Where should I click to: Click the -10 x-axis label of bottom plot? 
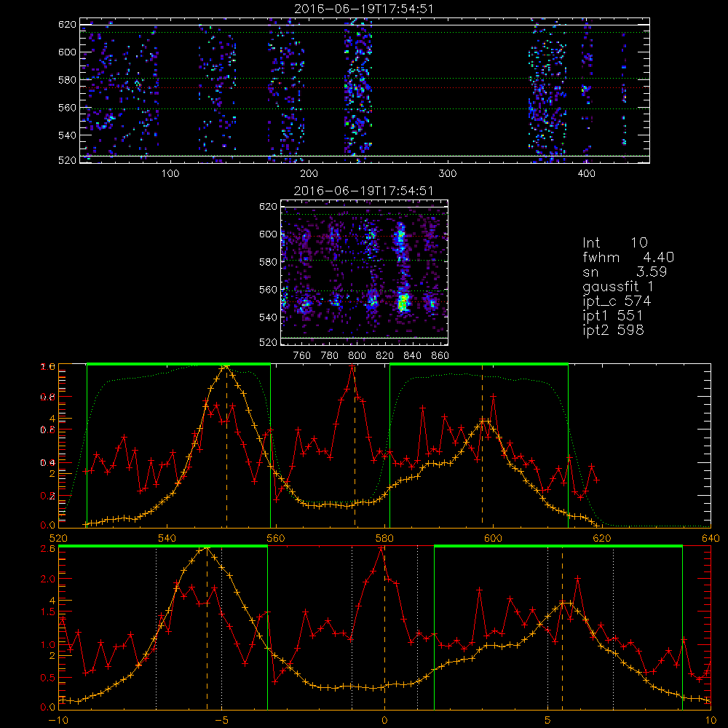[58, 721]
